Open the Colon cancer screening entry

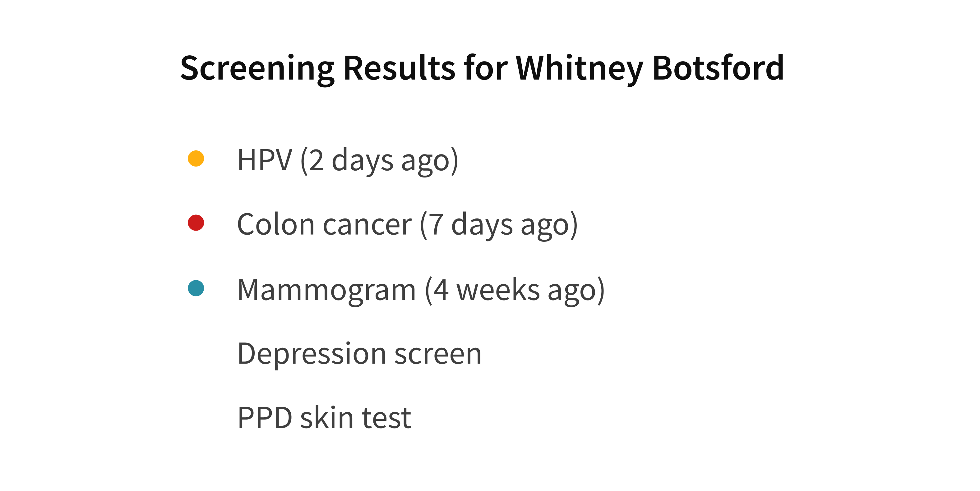point(407,225)
